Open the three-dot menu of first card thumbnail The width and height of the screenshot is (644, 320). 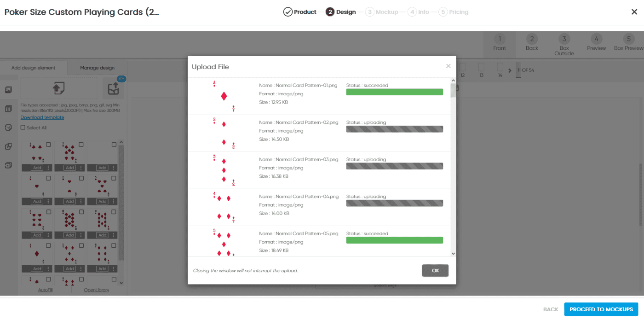[48, 168]
